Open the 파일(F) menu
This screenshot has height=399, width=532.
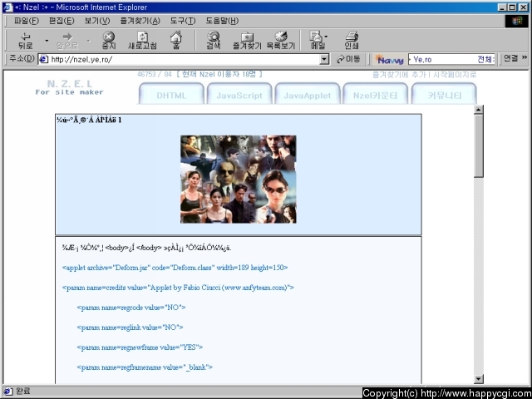(26, 21)
